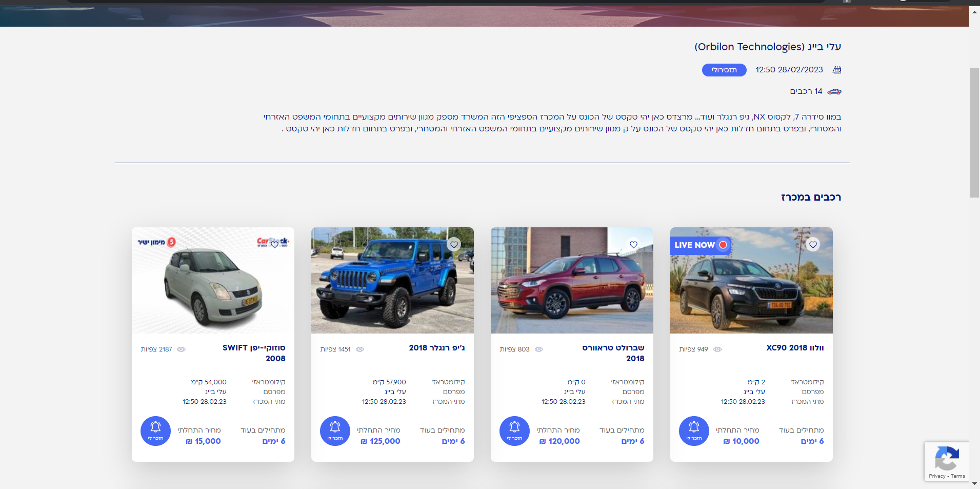Click the scrollbar down arrow
This screenshot has width=980, height=489.
coord(974,484)
